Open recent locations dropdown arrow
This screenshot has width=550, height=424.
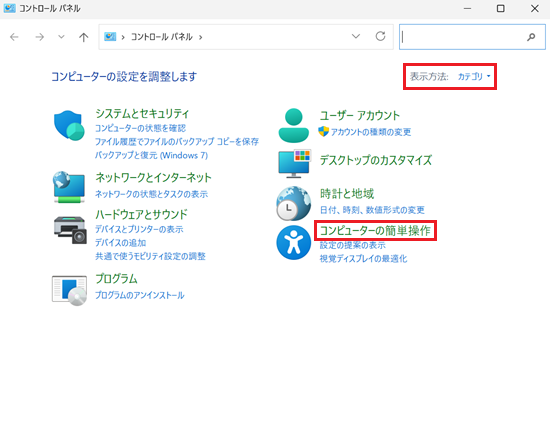click(x=61, y=37)
